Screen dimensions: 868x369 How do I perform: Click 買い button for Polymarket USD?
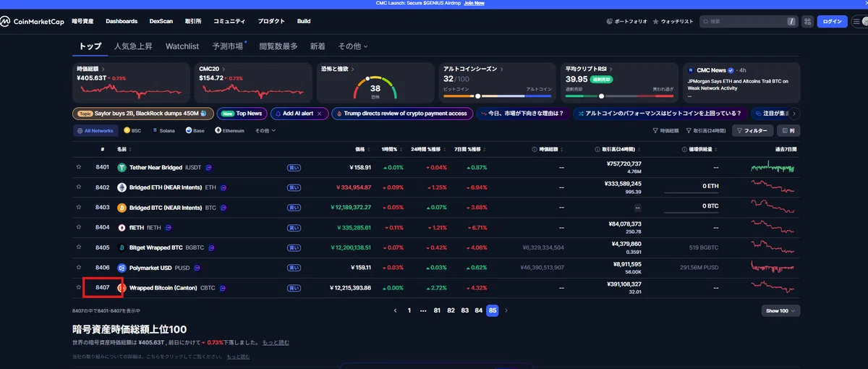tap(294, 268)
